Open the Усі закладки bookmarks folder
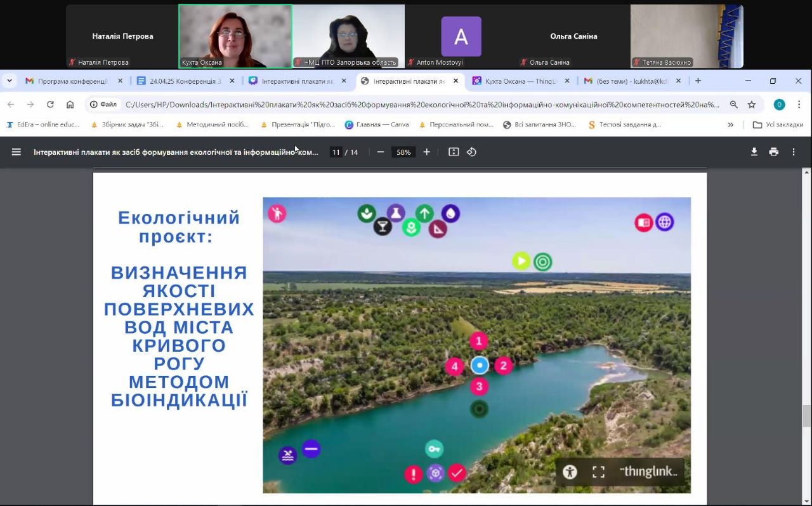 [778, 124]
